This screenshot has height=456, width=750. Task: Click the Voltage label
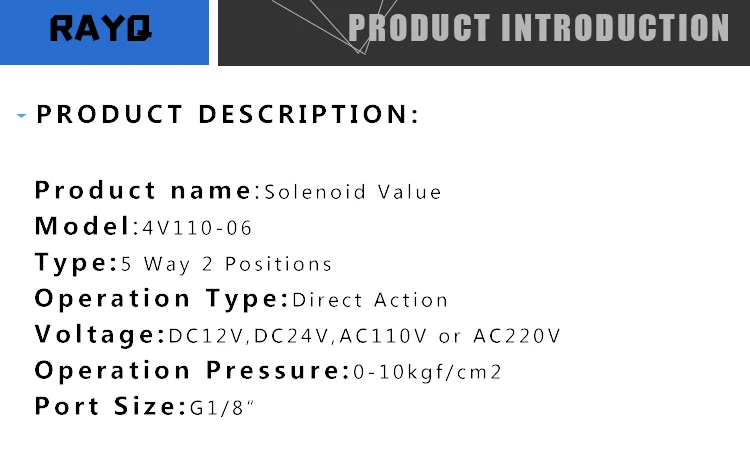coord(100,334)
